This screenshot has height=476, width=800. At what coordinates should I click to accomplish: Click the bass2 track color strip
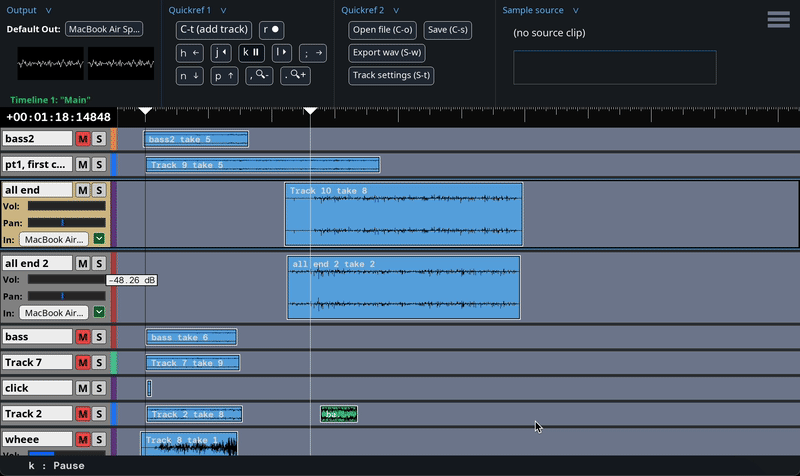[114, 139]
